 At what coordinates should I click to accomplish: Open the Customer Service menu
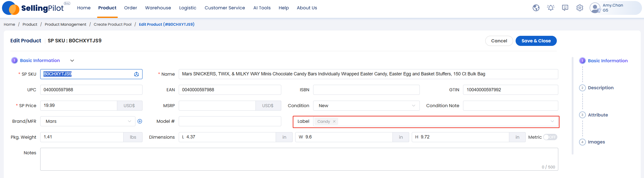pyautogui.click(x=225, y=8)
